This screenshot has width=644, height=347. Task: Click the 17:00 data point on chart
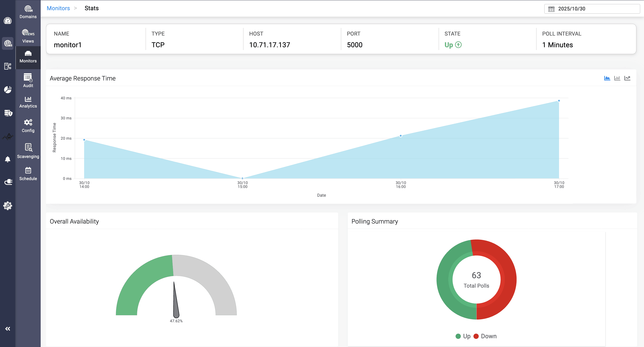pos(559,101)
